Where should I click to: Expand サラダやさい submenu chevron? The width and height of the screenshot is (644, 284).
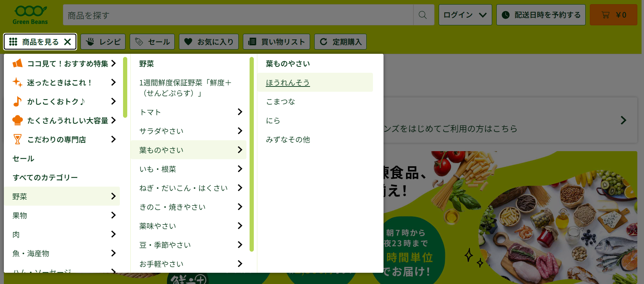[240, 131]
